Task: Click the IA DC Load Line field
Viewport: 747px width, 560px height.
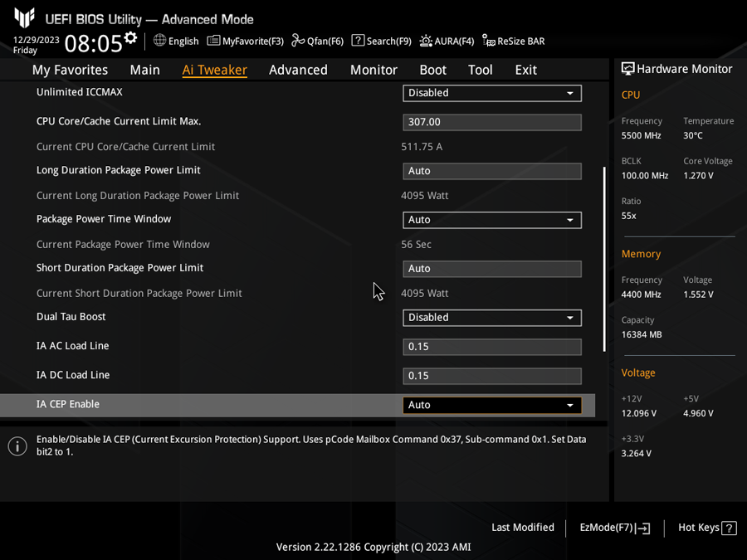Action: pos(492,376)
